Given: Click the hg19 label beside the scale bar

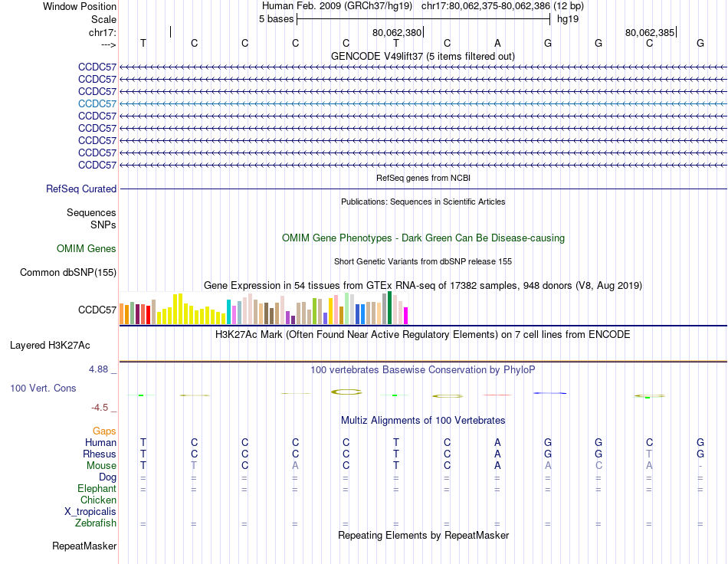Looking at the screenshot, I should coord(568,19).
